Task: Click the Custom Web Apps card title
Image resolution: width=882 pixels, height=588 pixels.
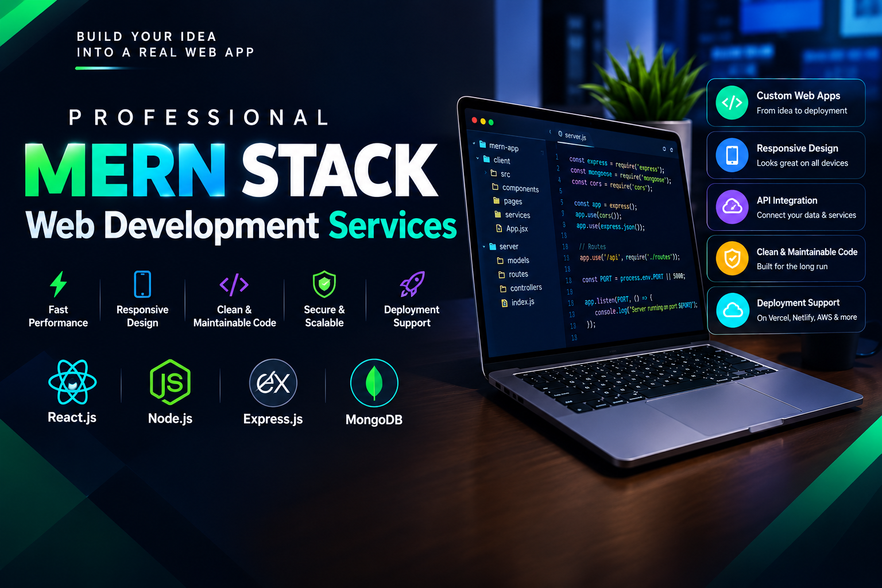Action: click(798, 96)
